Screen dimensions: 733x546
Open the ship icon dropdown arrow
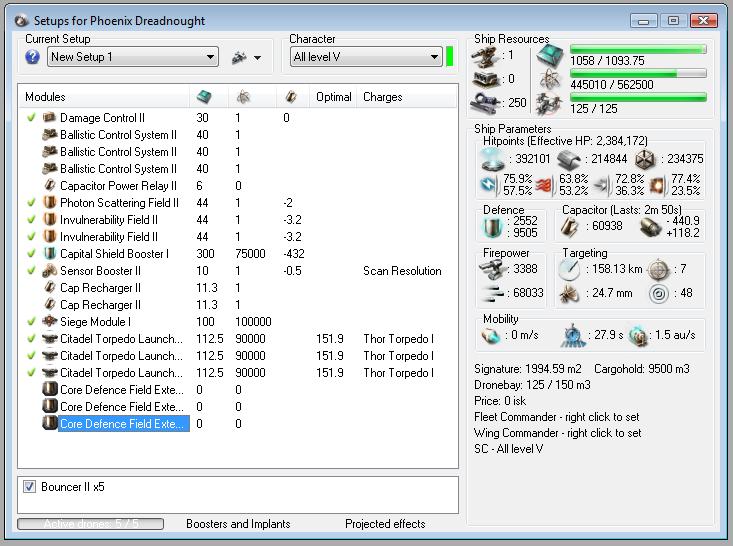pyautogui.click(x=258, y=58)
